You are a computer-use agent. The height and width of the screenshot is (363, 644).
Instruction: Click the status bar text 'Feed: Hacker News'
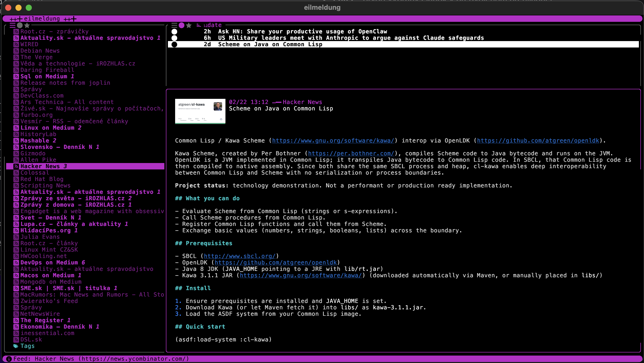click(x=44, y=359)
